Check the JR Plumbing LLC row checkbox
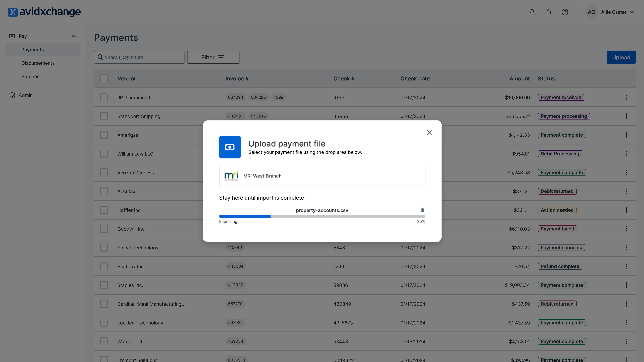The width and height of the screenshot is (644, 362). click(104, 97)
